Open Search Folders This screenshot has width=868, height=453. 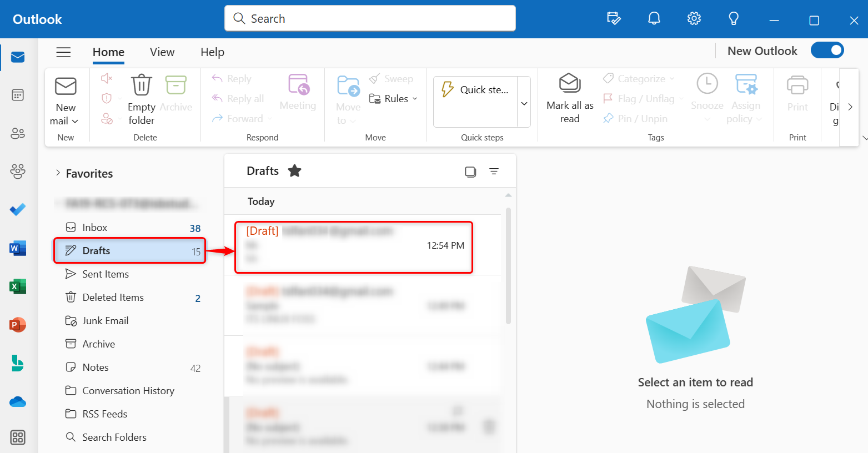click(x=130, y=437)
